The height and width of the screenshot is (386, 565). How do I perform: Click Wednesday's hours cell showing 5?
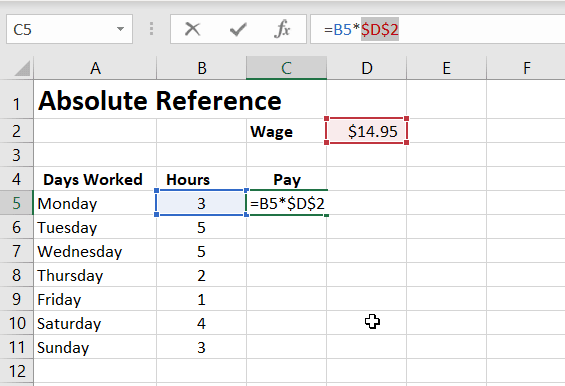[201, 251]
